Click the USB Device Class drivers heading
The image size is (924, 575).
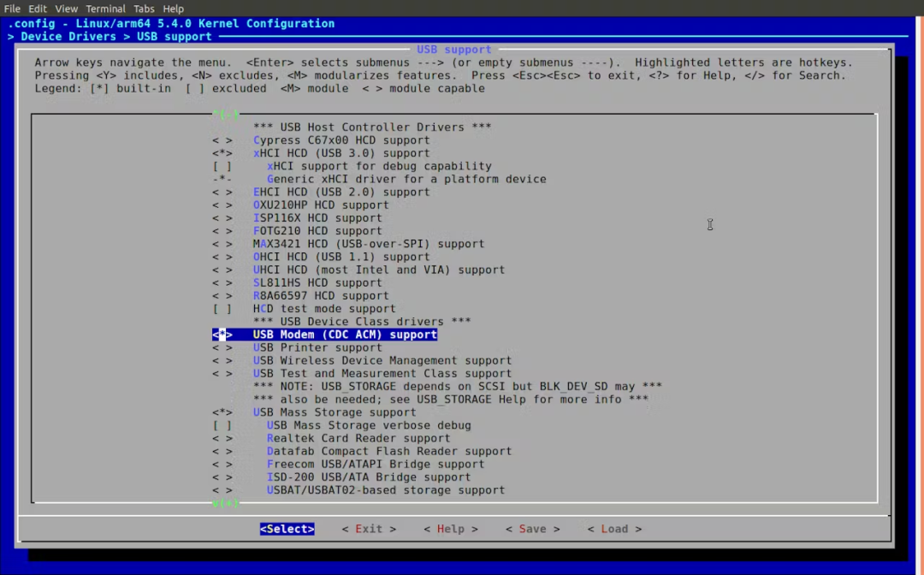pyautogui.click(x=362, y=322)
